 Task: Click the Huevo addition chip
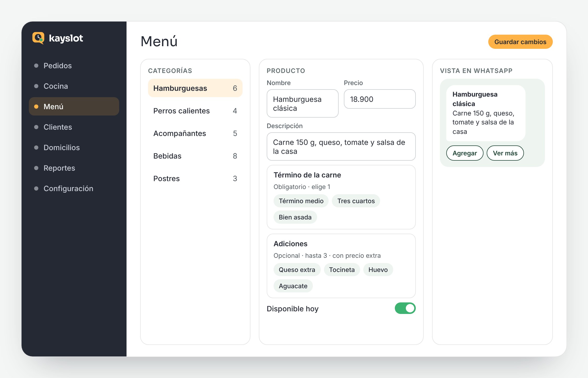coord(378,270)
